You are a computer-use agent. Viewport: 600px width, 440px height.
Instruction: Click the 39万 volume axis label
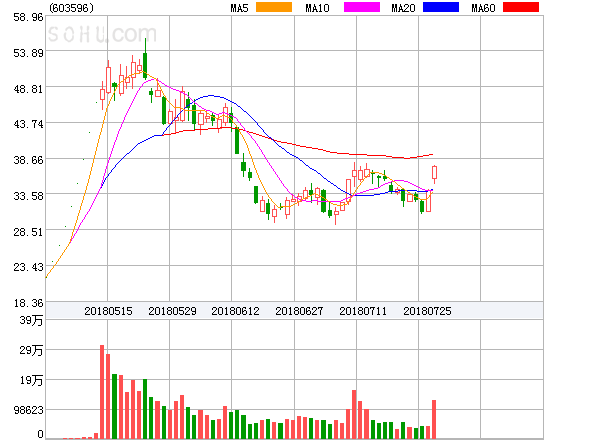[x=31, y=320]
